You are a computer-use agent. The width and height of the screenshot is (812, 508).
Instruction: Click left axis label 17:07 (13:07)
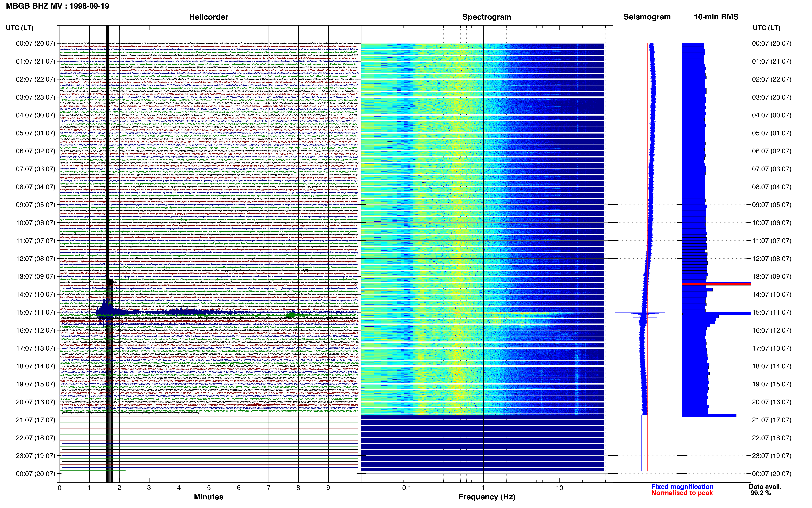click(x=36, y=348)
